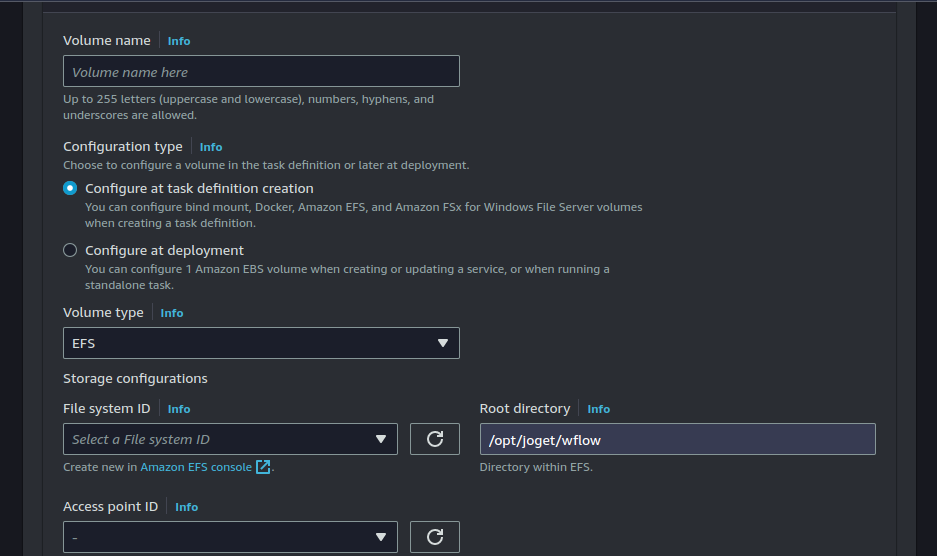Open Amazon EFS console link
Viewport: 937px width, 556px height.
coord(196,467)
